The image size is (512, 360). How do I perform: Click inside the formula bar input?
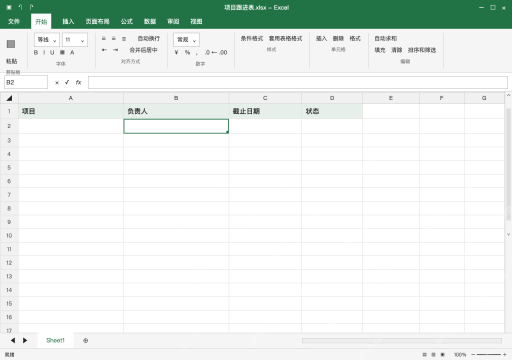click(x=298, y=82)
